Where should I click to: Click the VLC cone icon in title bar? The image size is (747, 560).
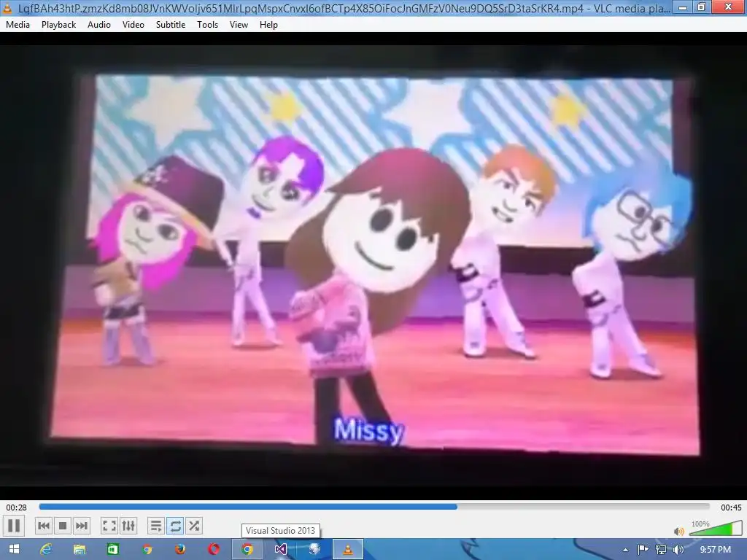pos(7,7)
